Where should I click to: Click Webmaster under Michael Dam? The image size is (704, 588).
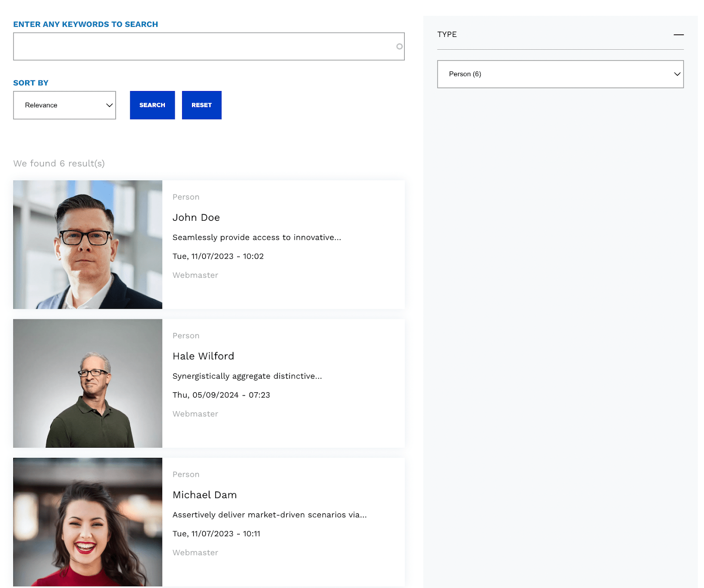[x=195, y=553]
